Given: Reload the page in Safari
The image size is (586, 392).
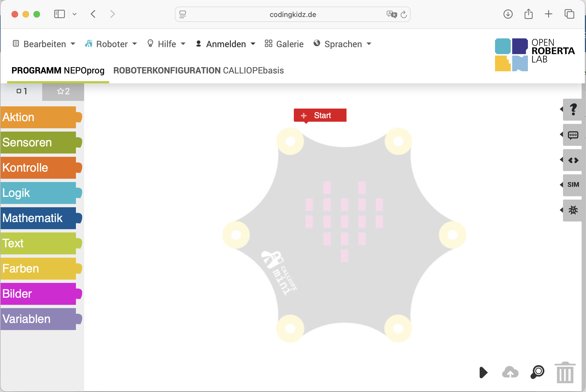Looking at the screenshot, I should pos(403,15).
